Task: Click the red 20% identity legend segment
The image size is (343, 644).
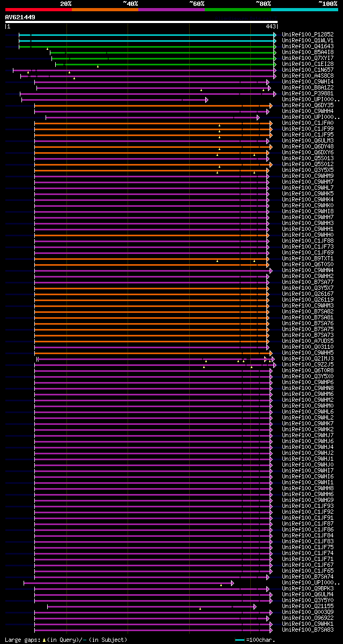Action: tap(38, 10)
